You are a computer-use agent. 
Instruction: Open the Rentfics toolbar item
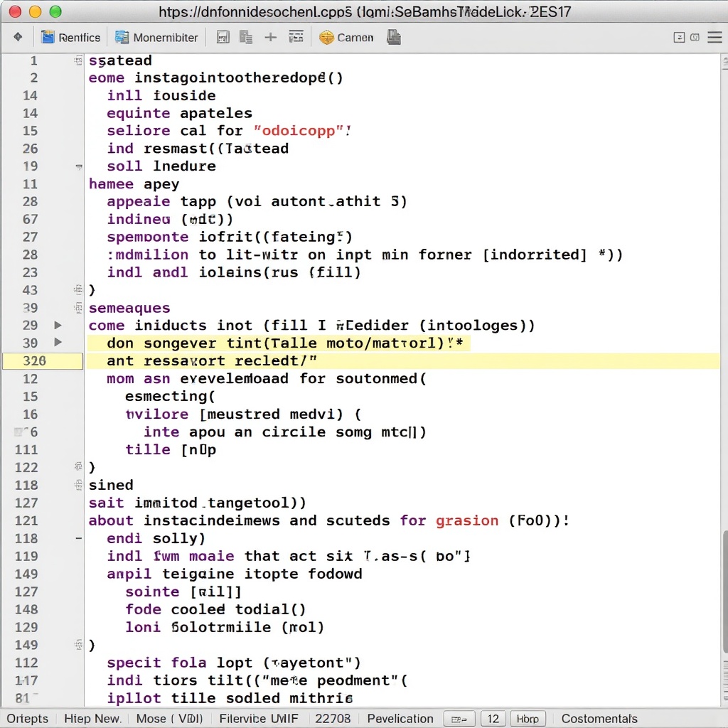70,38
